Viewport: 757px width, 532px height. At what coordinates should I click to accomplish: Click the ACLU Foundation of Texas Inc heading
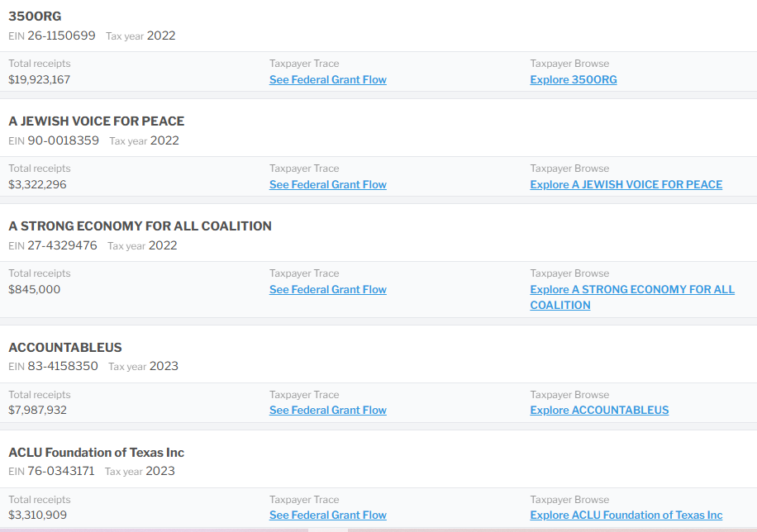(x=96, y=453)
